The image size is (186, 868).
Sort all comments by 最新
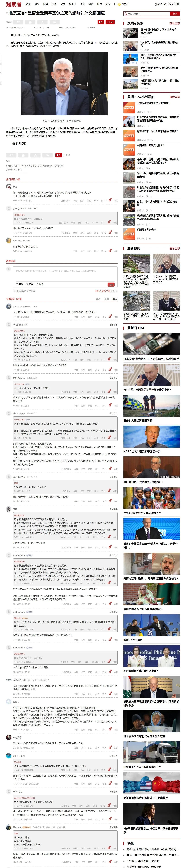[115, 299]
